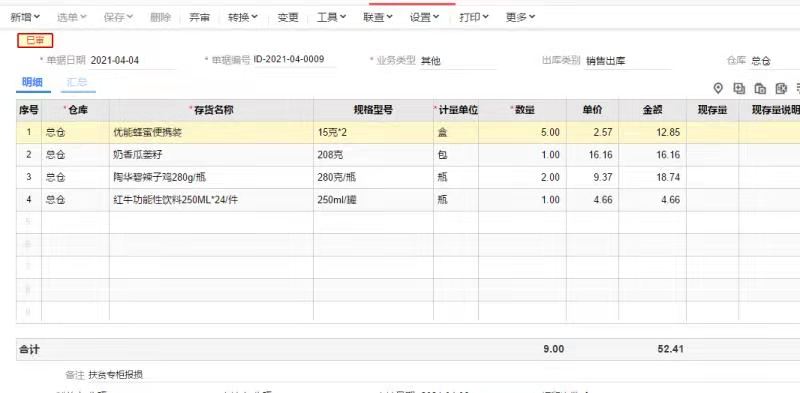Click row number 3 in 序号 column
The image size is (800, 393).
[x=29, y=178]
